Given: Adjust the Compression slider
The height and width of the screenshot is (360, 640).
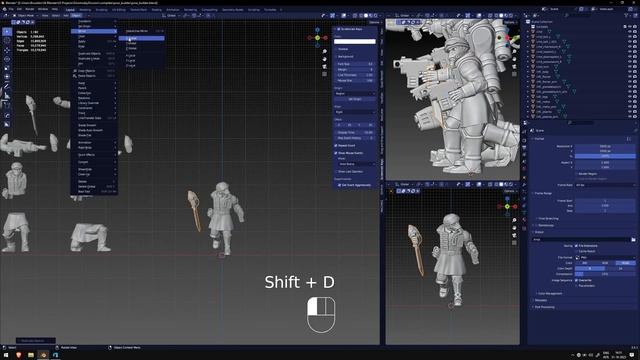Looking at the screenshot, I should coord(605,274).
